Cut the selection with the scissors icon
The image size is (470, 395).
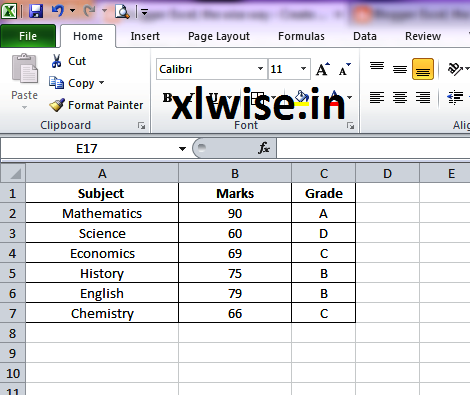(56, 61)
